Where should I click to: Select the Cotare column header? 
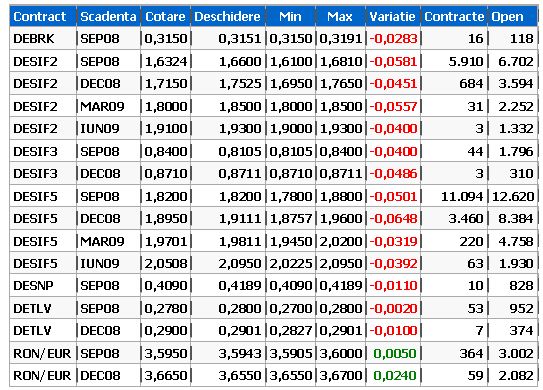(166, 16)
